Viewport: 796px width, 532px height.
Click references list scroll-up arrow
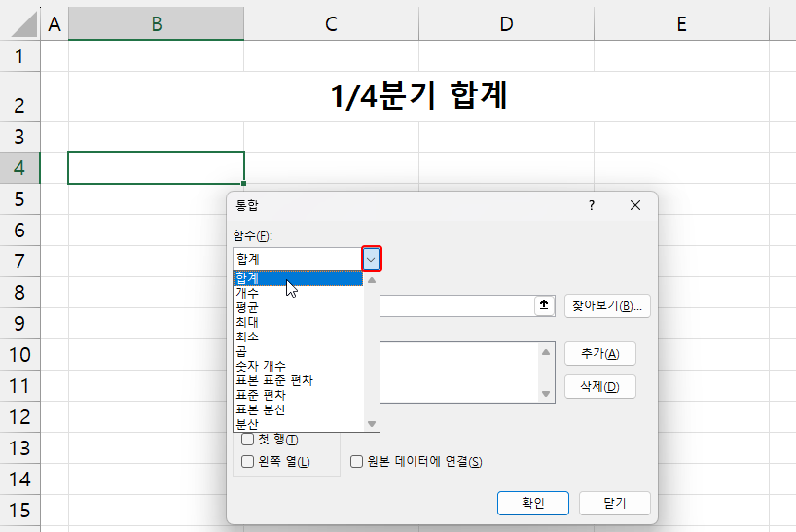pos(546,352)
